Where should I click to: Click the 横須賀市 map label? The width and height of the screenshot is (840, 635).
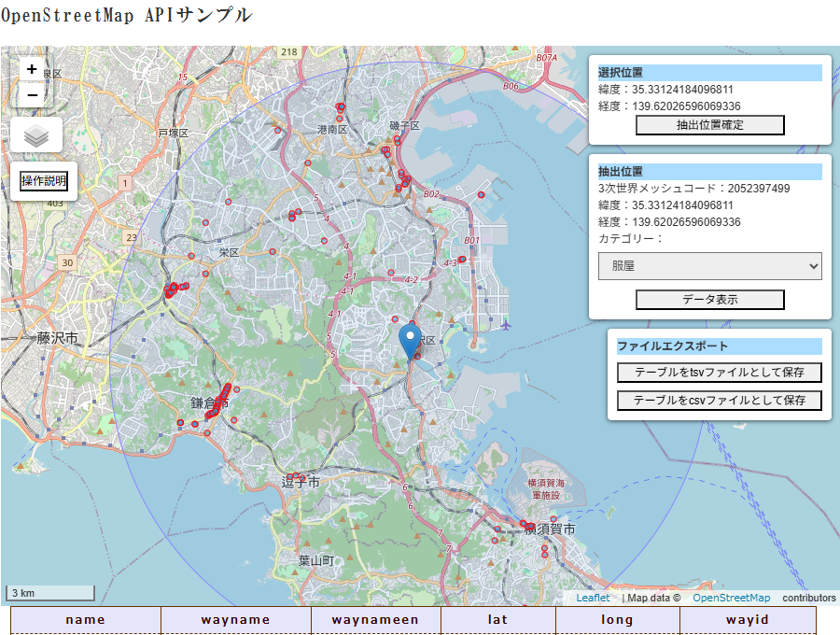point(550,529)
